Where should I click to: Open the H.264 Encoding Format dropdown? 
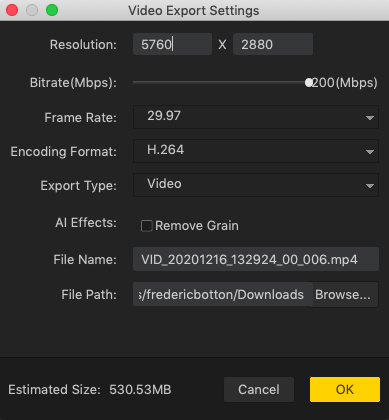click(x=256, y=151)
